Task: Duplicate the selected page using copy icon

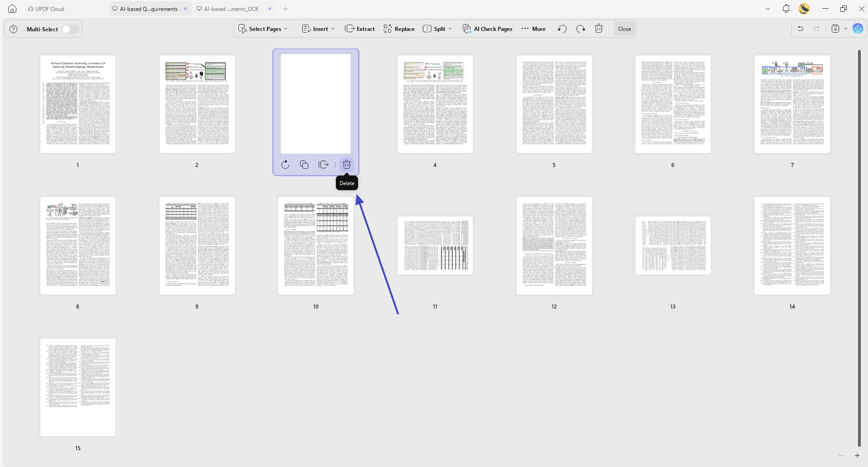Action: point(304,164)
